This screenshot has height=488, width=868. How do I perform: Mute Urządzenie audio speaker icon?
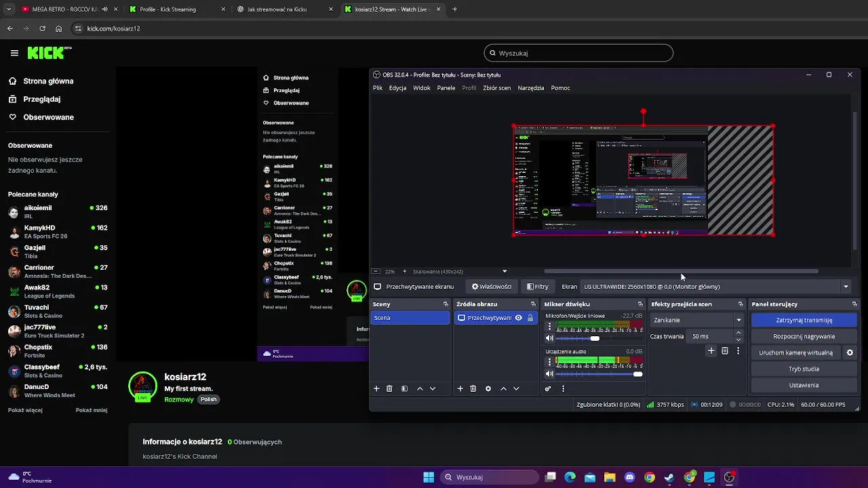[x=550, y=373]
